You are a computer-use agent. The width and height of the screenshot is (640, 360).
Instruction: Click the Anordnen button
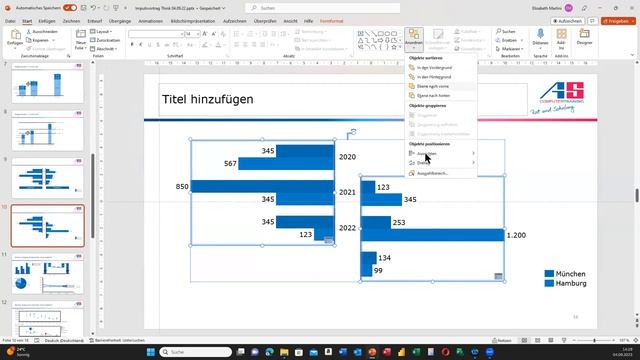pyautogui.click(x=413, y=39)
